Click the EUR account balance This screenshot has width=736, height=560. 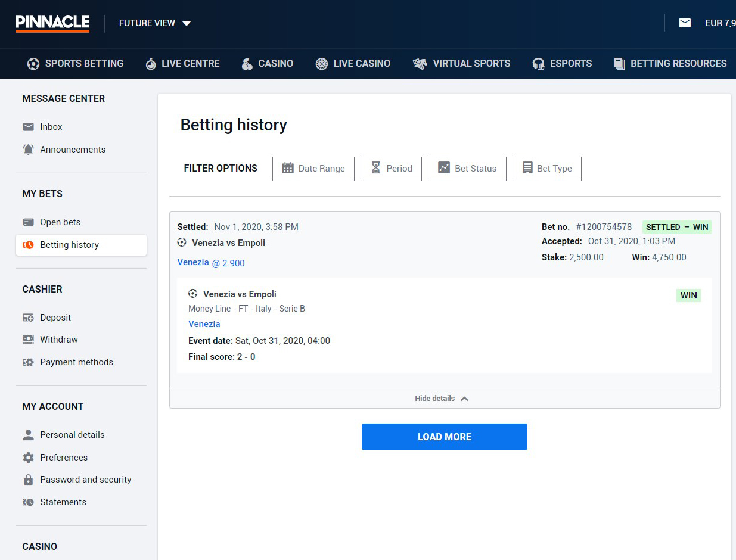click(721, 23)
